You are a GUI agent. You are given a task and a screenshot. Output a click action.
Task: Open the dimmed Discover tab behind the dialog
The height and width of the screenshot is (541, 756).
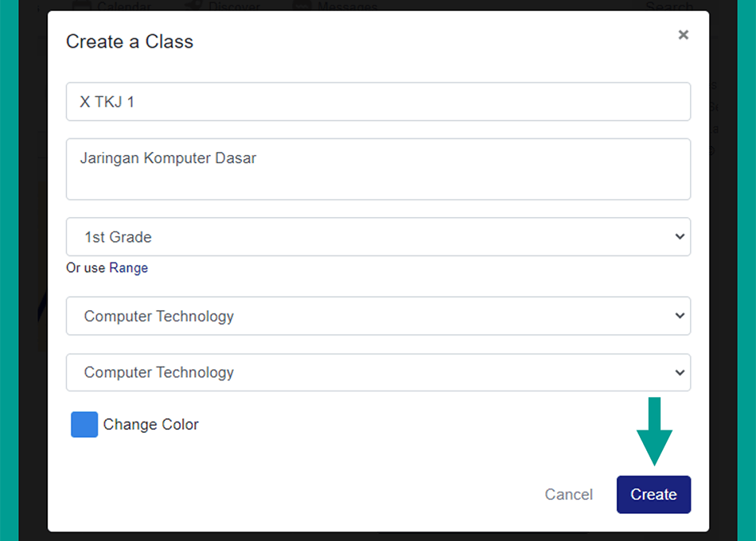[234, 6]
